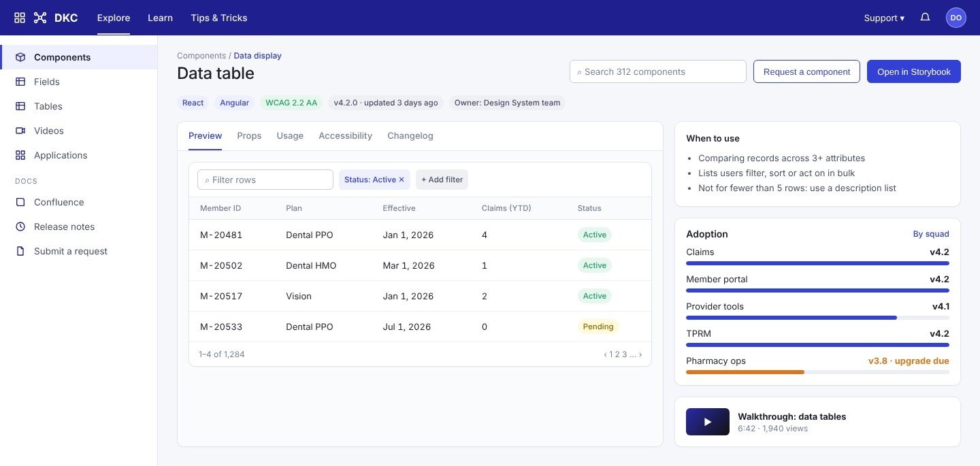Go to the next table page arrow

tap(640, 354)
